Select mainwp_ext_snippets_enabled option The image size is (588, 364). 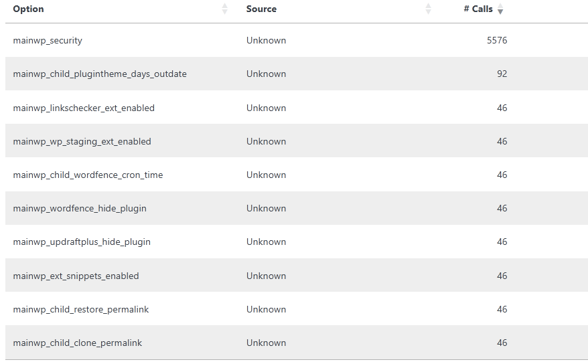click(76, 276)
